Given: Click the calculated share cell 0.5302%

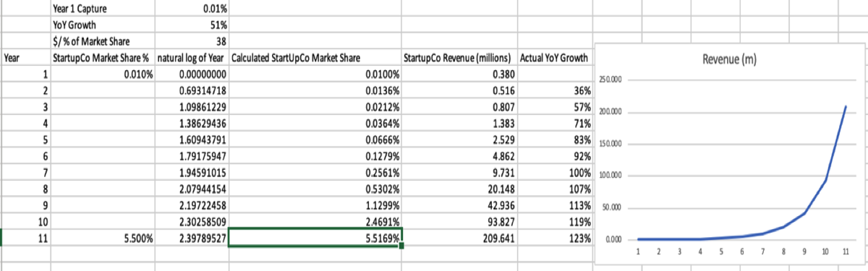Looking at the screenshot, I should coord(315,189).
